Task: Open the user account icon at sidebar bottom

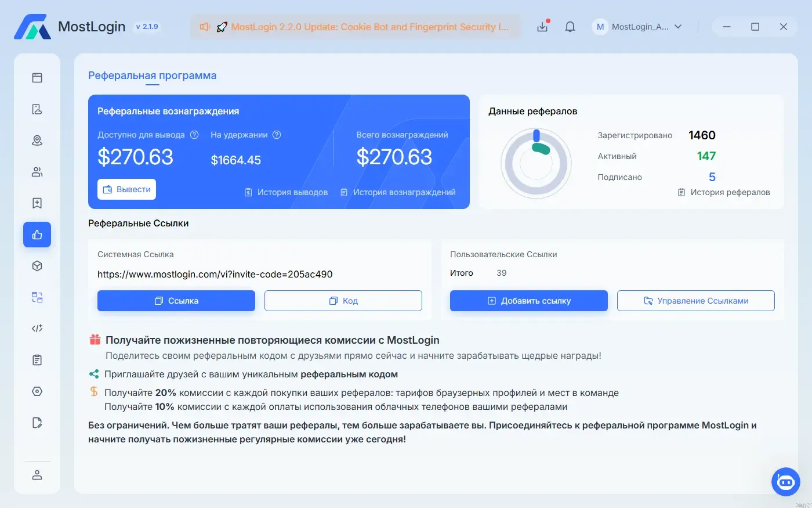Action: tap(37, 475)
